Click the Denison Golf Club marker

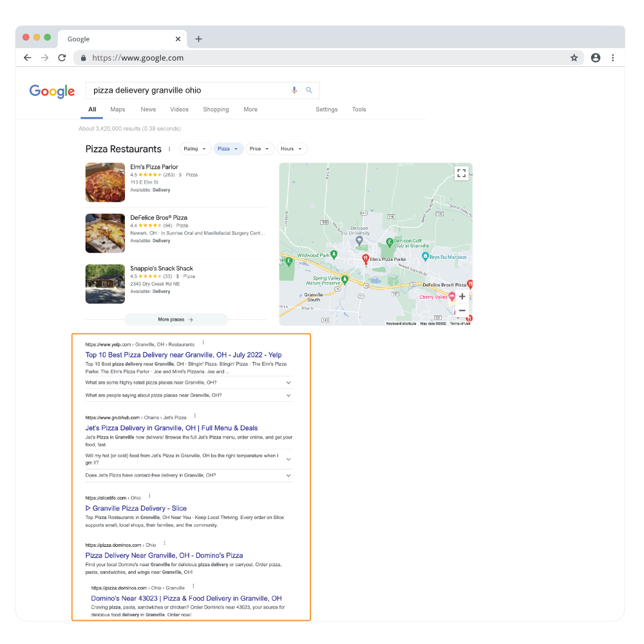coord(390,243)
